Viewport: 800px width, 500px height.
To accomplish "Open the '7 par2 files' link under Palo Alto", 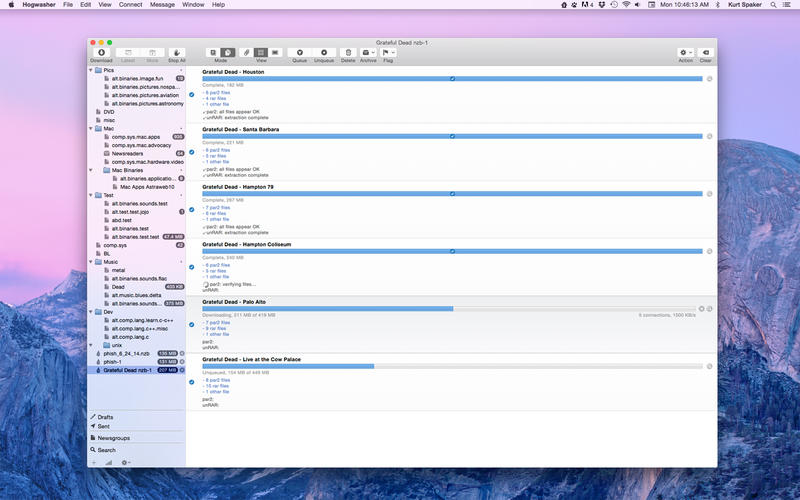I will [217, 322].
